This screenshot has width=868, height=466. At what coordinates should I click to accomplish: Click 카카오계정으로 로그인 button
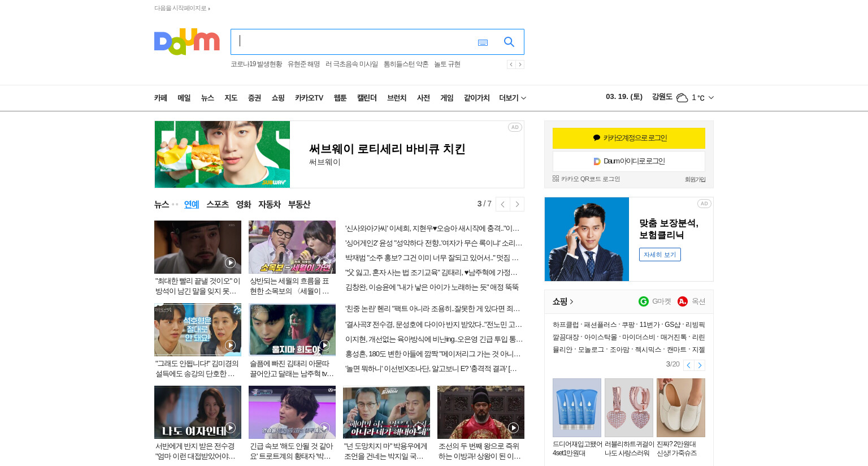click(629, 138)
